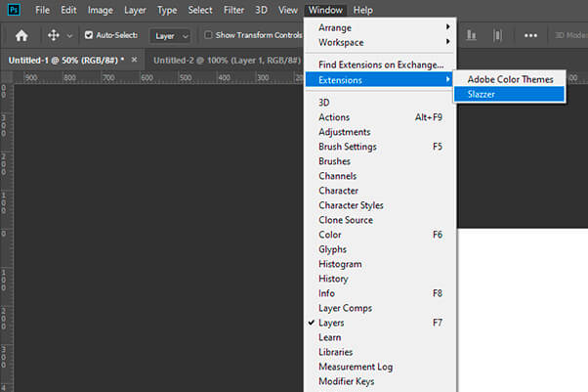Click the Window menu in menu bar

[x=325, y=10]
